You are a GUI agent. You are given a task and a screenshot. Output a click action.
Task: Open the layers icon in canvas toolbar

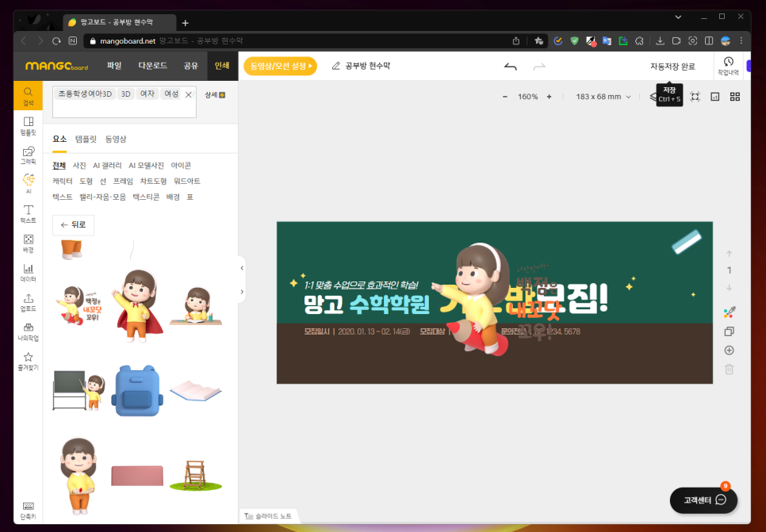653,97
